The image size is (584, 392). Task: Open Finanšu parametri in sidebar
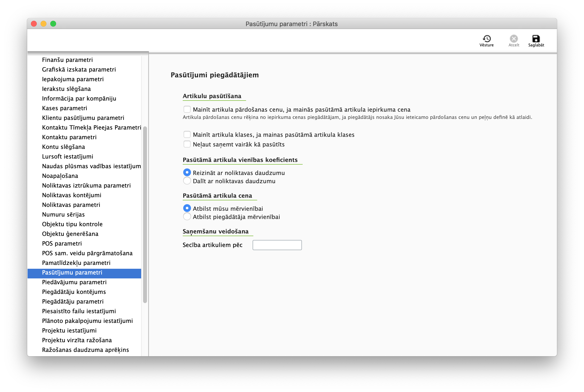pyautogui.click(x=67, y=60)
